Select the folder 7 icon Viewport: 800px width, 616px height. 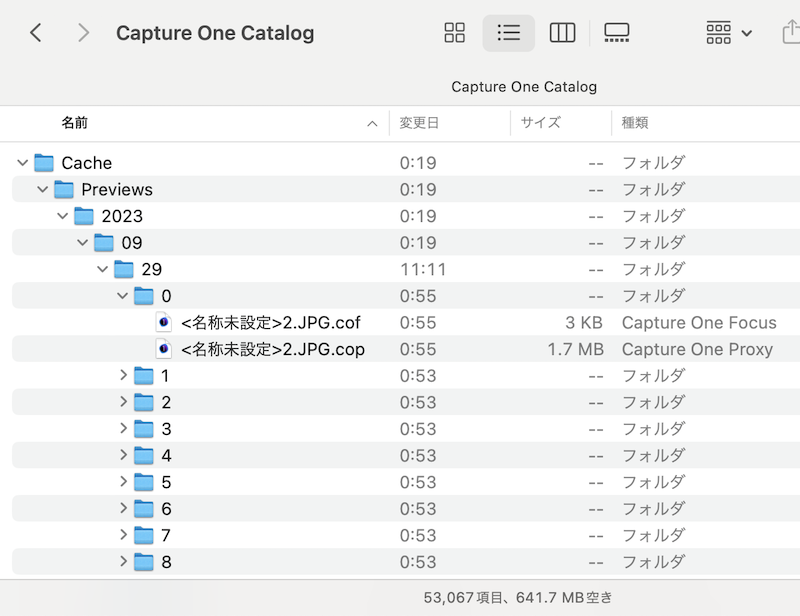(x=143, y=535)
